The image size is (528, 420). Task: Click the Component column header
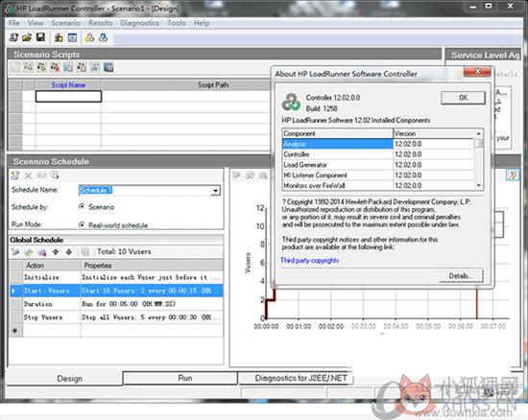tap(337, 133)
